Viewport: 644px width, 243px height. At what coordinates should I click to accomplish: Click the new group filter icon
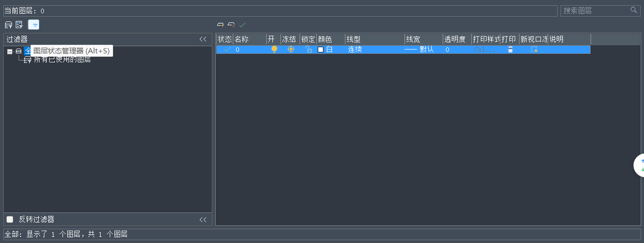[19, 25]
